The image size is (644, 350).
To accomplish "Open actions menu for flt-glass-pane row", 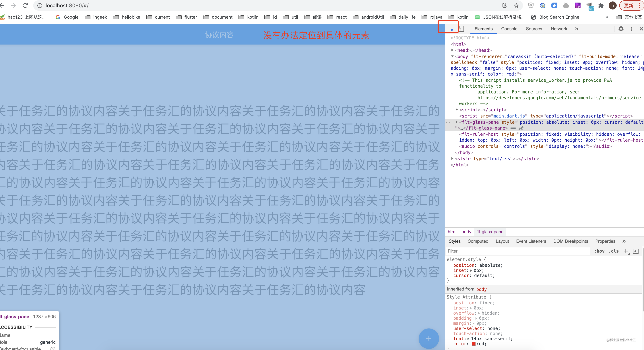I will pyautogui.click(x=448, y=122).
